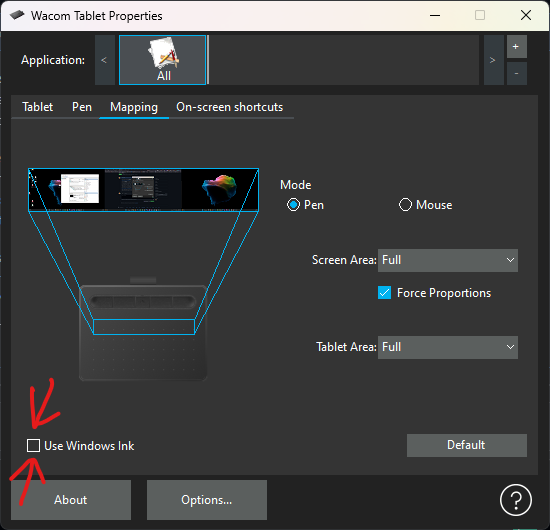550x530 pixels.
Task: Open the Screen Area dropdown
Action: tap(448, 260)
